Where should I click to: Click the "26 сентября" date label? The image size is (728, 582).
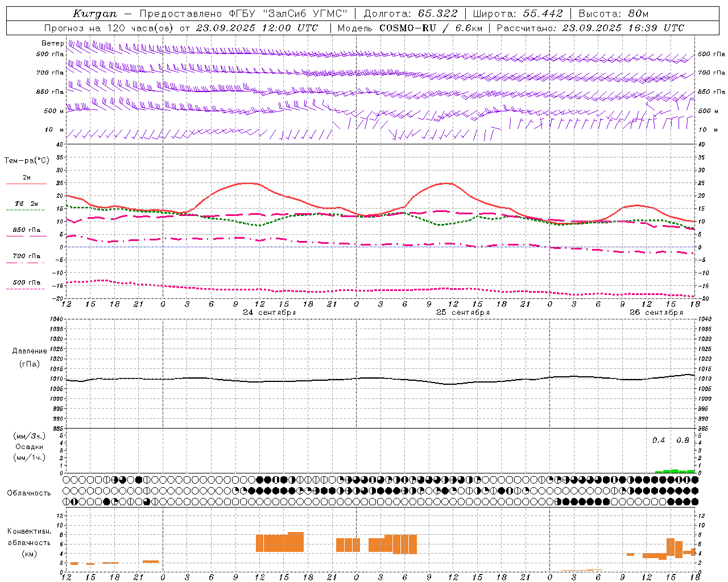(656, 313)
